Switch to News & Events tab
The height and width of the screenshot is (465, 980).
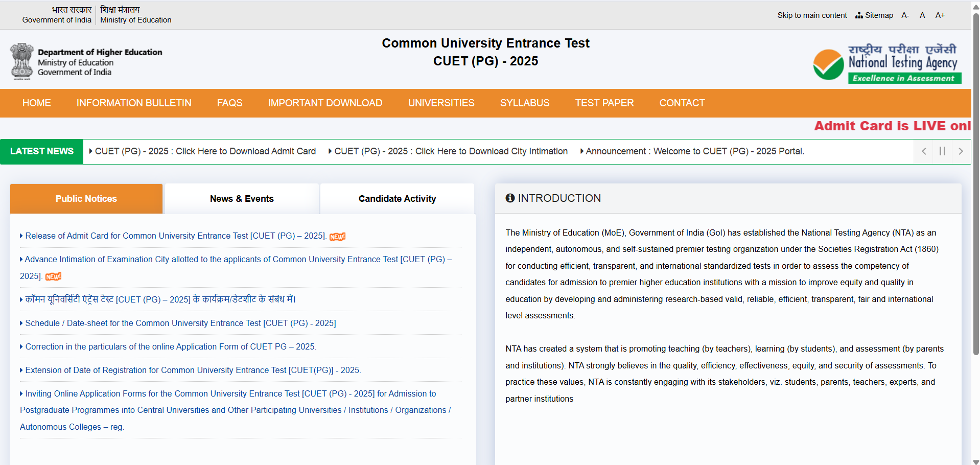tap(242, 199)
